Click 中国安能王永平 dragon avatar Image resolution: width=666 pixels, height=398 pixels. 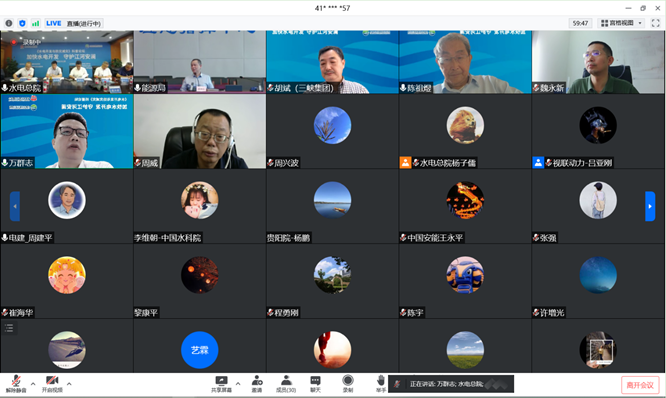tap(465, 200)
